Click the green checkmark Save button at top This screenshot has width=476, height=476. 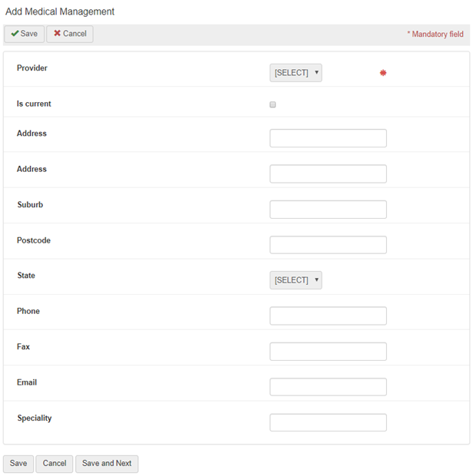[x=24, y=34]
